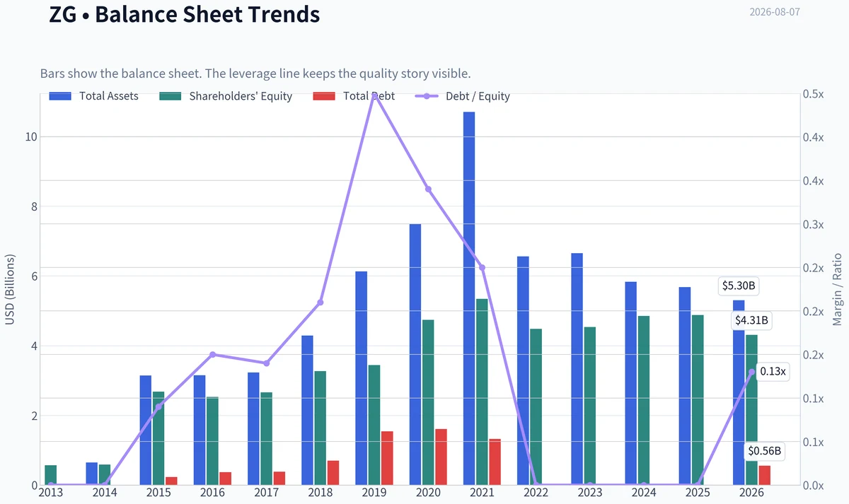The width and height of the screenshot is (849, 504).
Task: Toggle the Debt / Equity legend entry
Action: [x=463, y=96]
